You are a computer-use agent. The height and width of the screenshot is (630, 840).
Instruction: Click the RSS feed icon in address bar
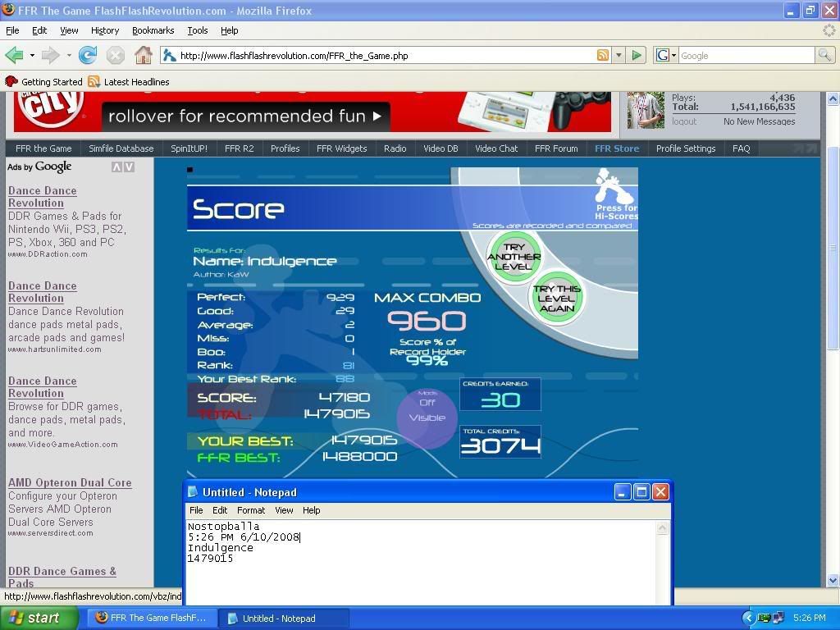tap(603, 56)
